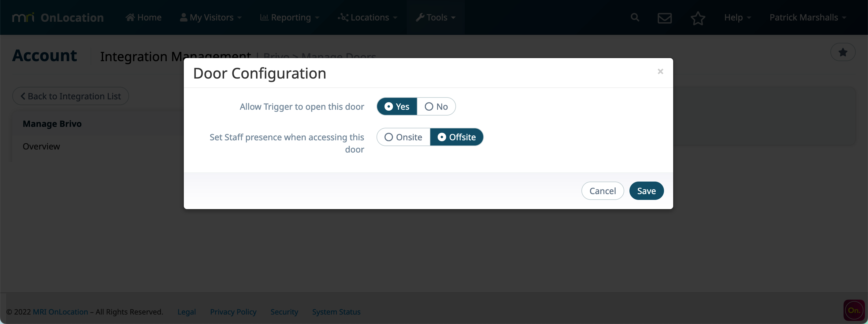The height and width of the screenshot is (324, 868).
Task: Click Save in Door Configuration
Action: [646, 191]
